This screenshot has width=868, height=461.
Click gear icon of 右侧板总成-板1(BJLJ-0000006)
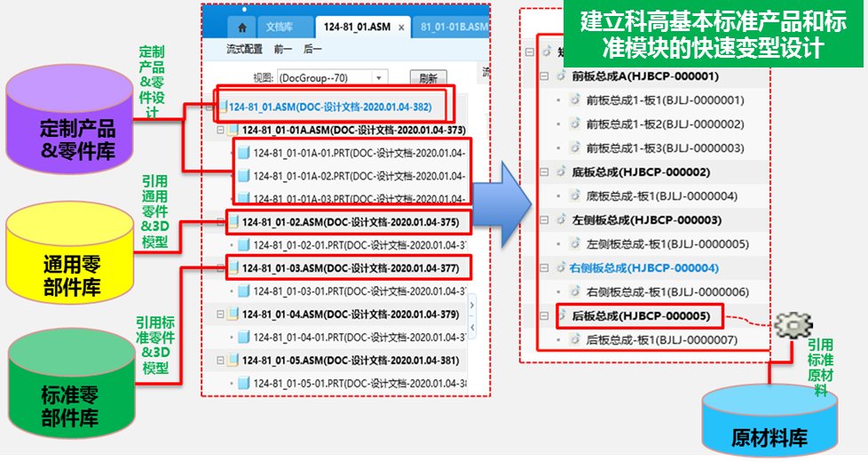pos(575,291)
